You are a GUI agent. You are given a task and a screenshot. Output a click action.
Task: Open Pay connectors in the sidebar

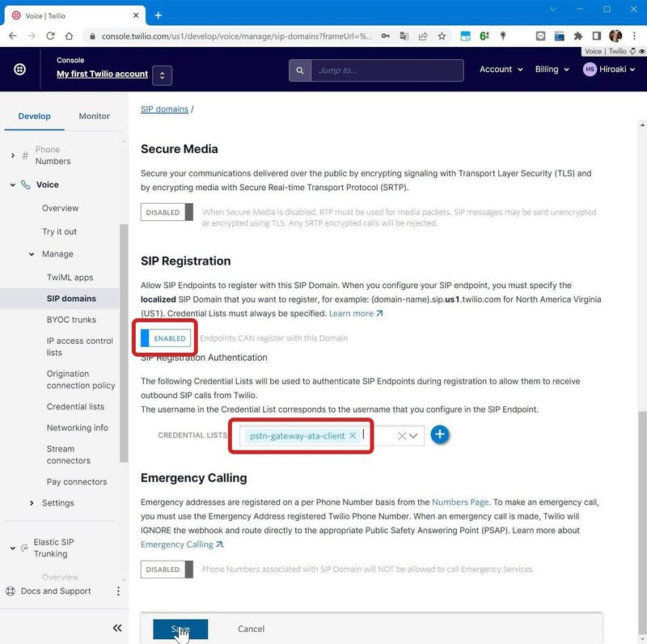[77, 481]
